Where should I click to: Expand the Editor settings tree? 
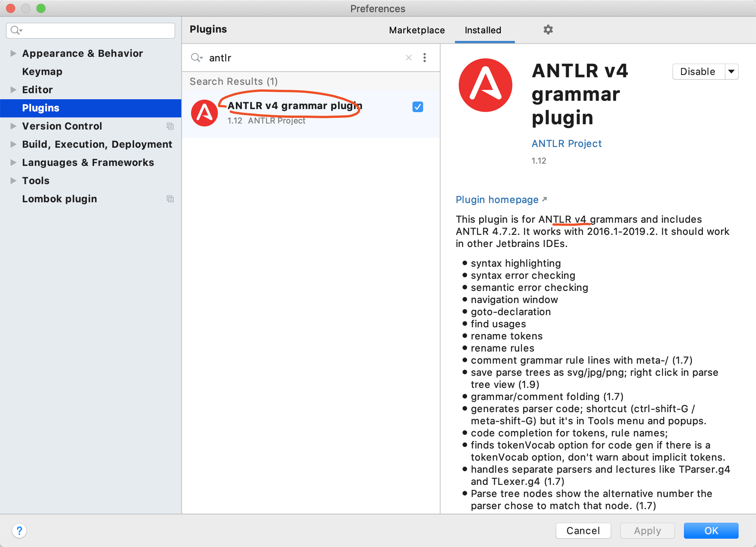13,90
